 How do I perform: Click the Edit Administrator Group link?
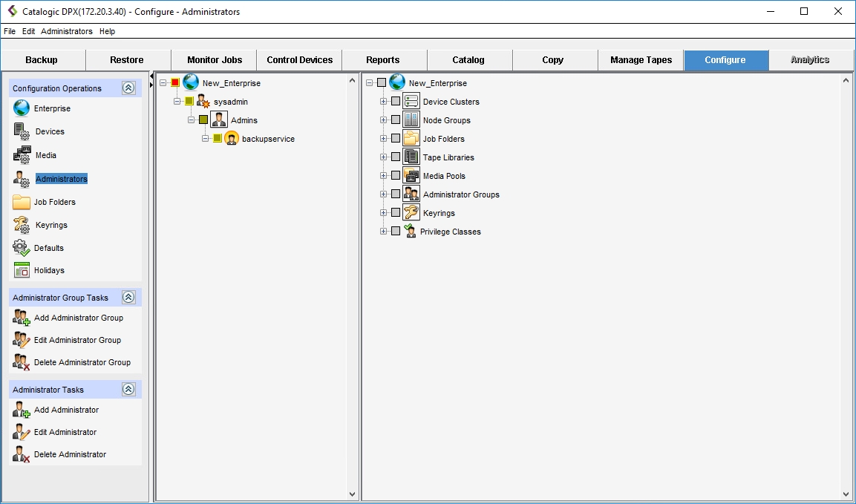coord(77,340)
